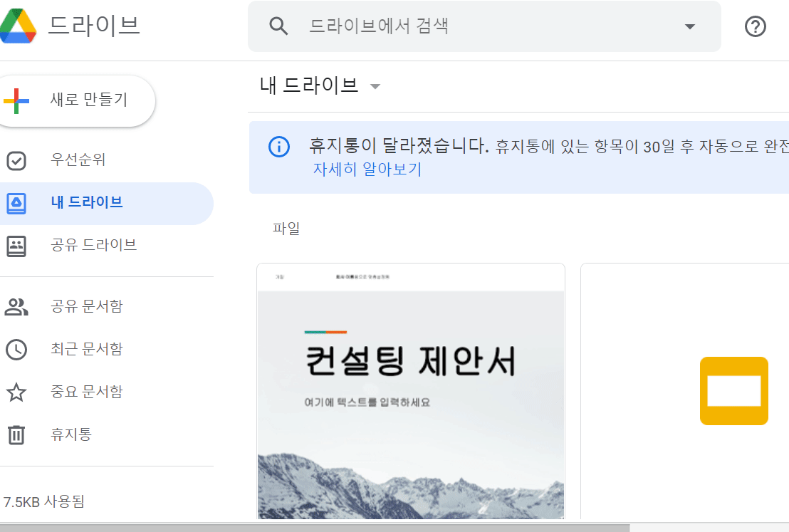Viewport: 789px width, 532px height.
Task: Click the Google Drive logo
Action: point(18,26)
